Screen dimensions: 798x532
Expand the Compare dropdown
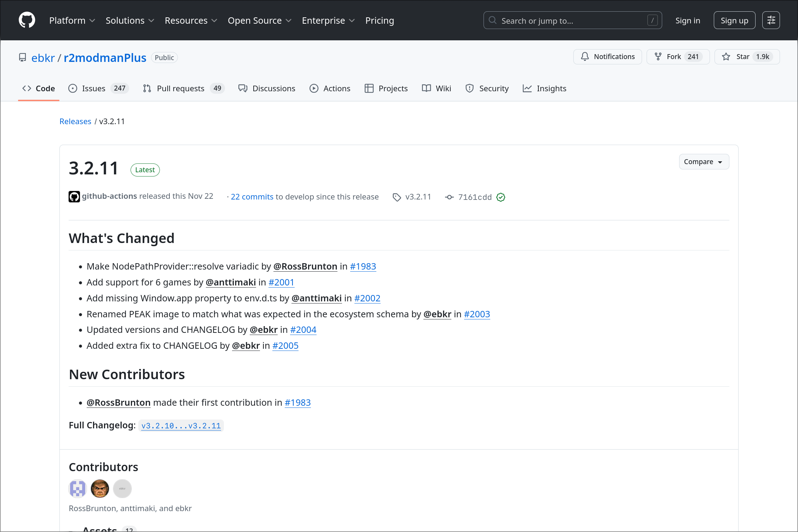click(704, 162)
